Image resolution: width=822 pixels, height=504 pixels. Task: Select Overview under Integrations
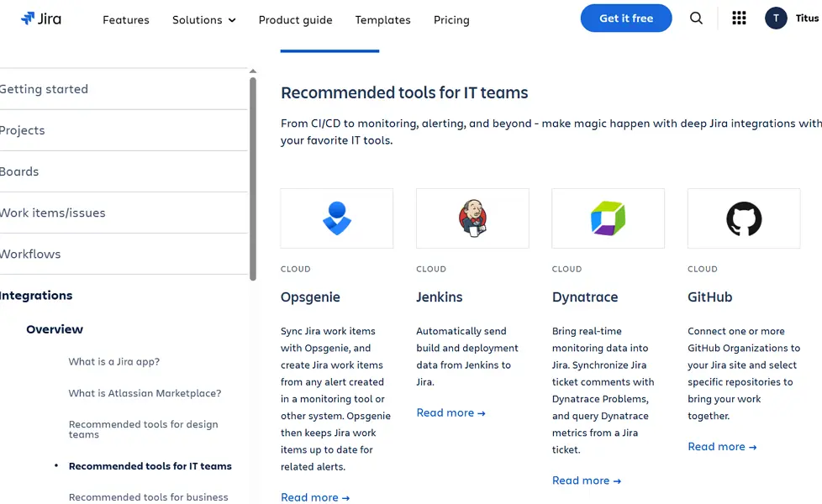(x=55, y=329)
